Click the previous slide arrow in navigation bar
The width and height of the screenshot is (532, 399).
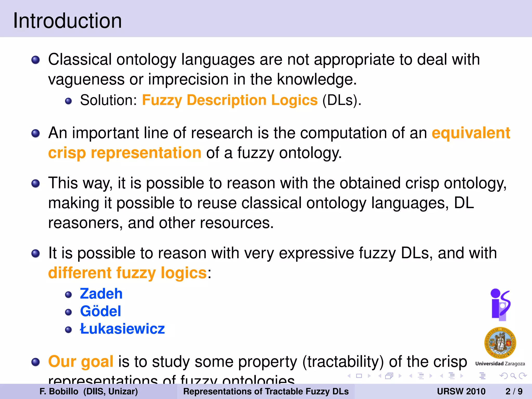tap(349, 376)
